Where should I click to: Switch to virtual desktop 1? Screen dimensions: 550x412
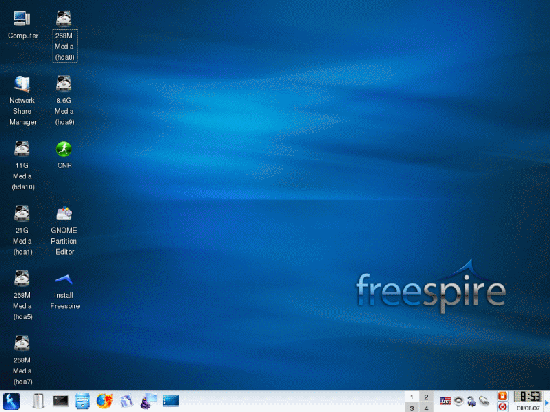click(x=412, y=397)
